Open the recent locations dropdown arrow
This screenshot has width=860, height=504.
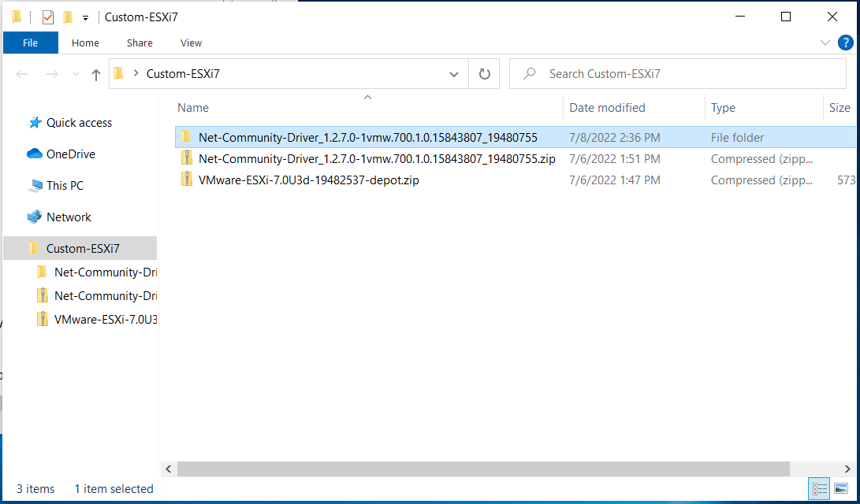click(x=76, y=74)
